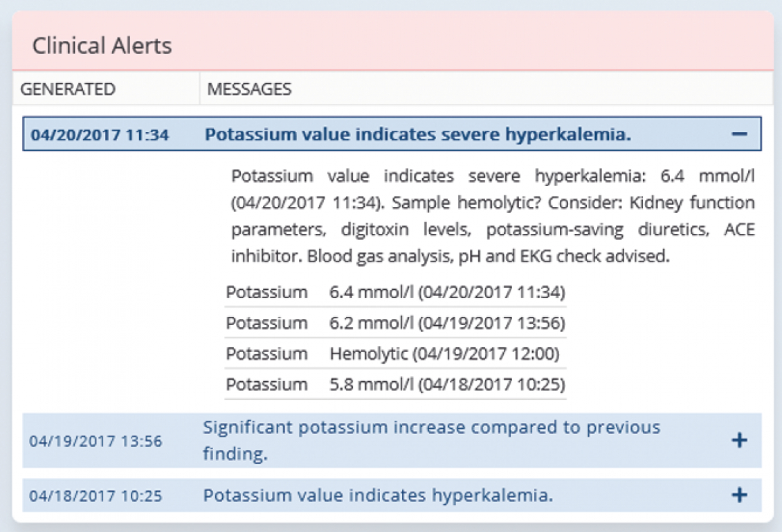Open the 'Potassium value indicates hyperkalemia.' message
Viewport: 782px width, 532px height.
click(x=378, y=495)
